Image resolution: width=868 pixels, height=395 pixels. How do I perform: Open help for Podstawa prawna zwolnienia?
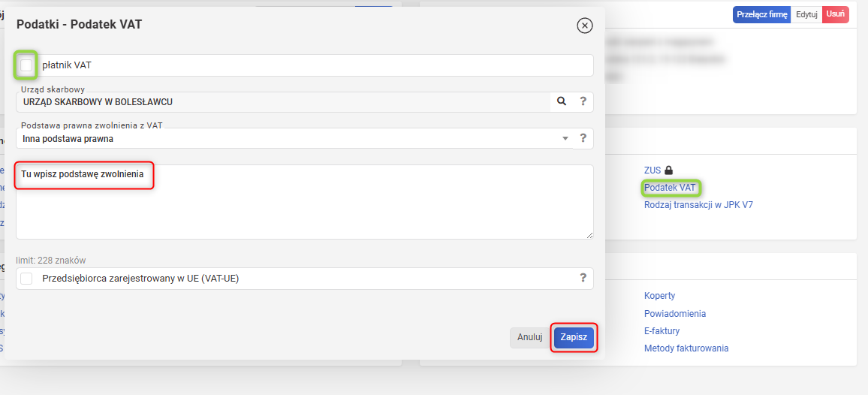pyautogui.click(x=583, y=138)
